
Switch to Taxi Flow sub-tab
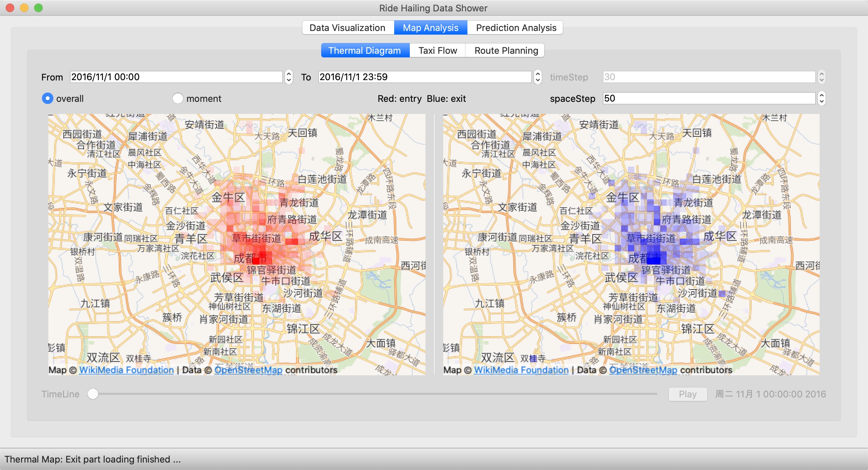[x=437, y=51]
